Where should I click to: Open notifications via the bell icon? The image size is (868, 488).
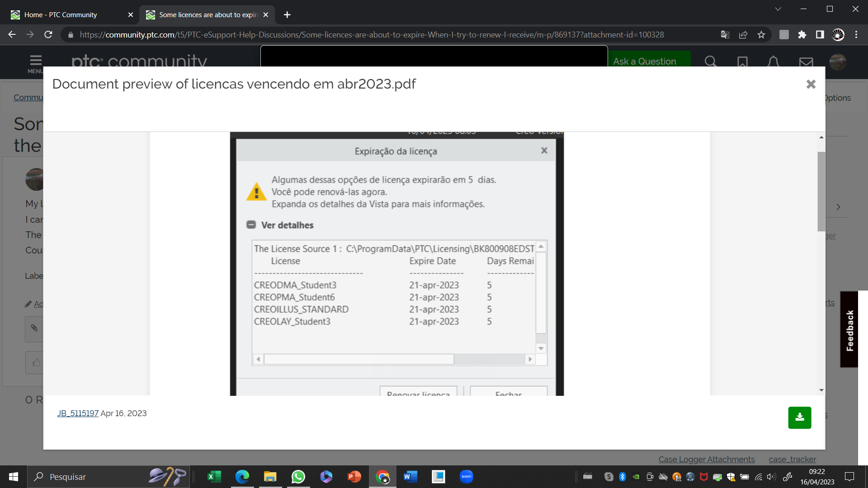point(774,62)
